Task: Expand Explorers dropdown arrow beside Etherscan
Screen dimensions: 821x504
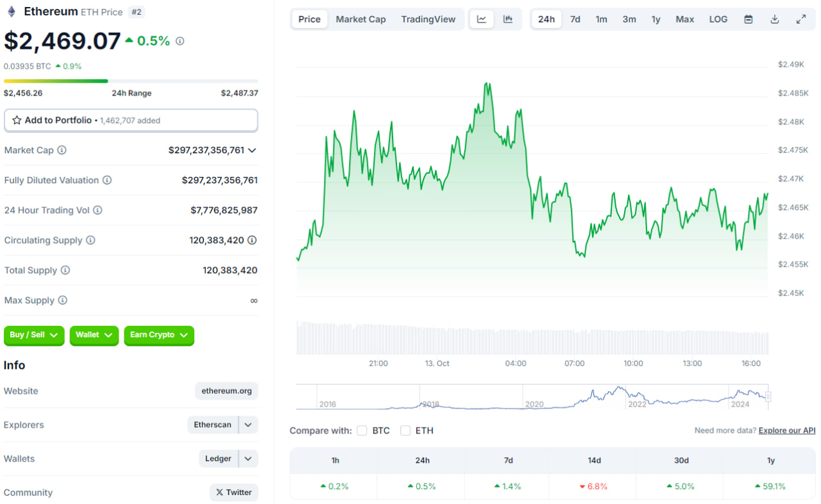Action: pos(248,425)
